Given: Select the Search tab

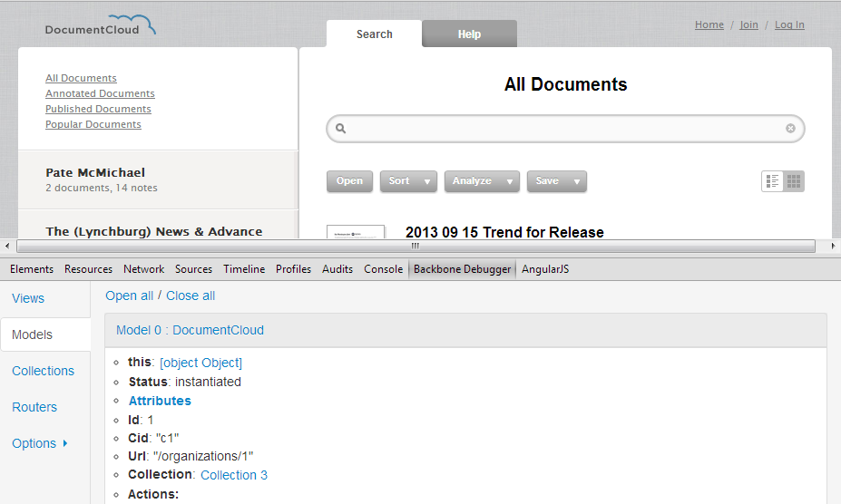Looking at the screenshot, I should [375, 34].
